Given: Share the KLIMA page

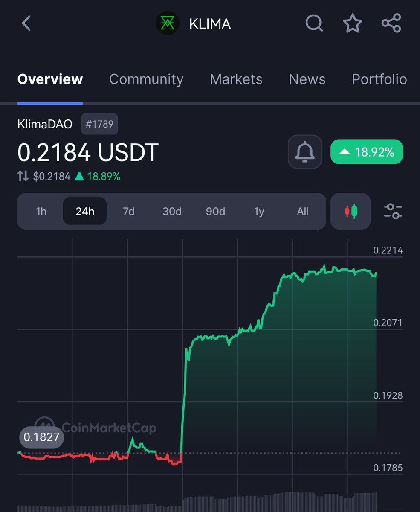Looking at the screenshot, I should pos(391,23).
